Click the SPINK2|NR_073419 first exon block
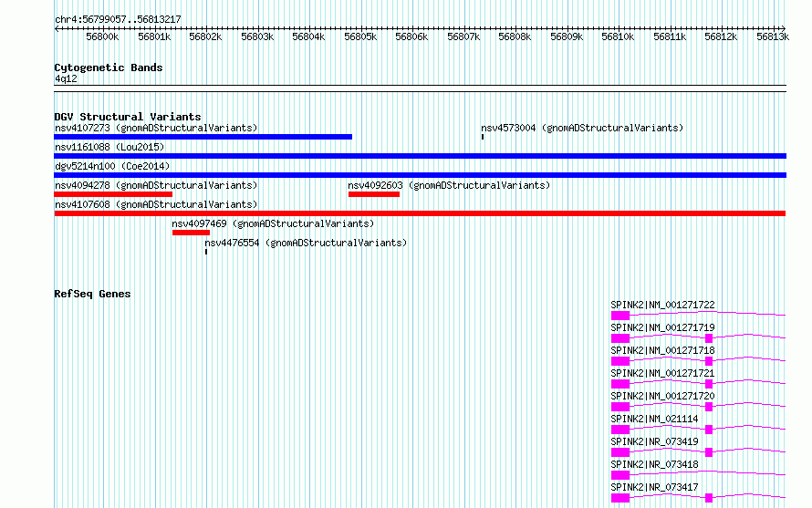812x508 pixels. coord(620,452)
